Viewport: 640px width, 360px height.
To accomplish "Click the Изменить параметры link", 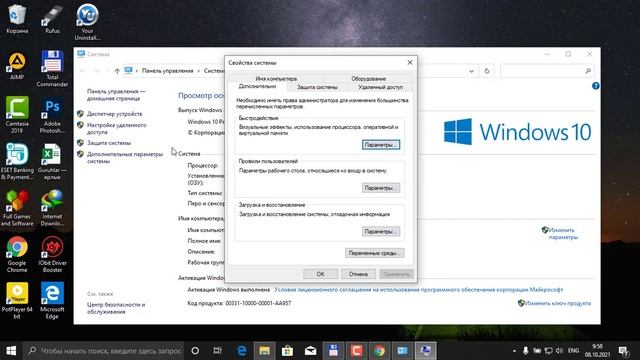I will (562, 233).
